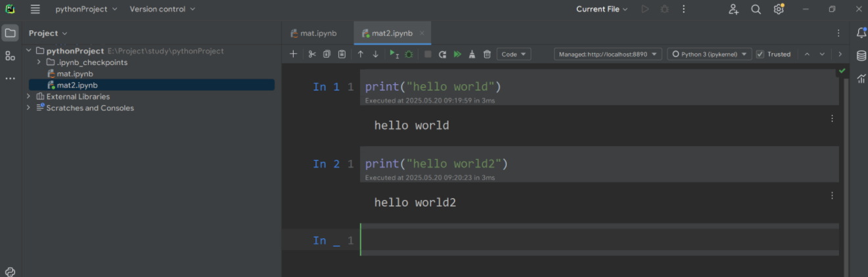
Task: Click the In 1 cell label
Action: pyautogui.click(x=326, y=87)
